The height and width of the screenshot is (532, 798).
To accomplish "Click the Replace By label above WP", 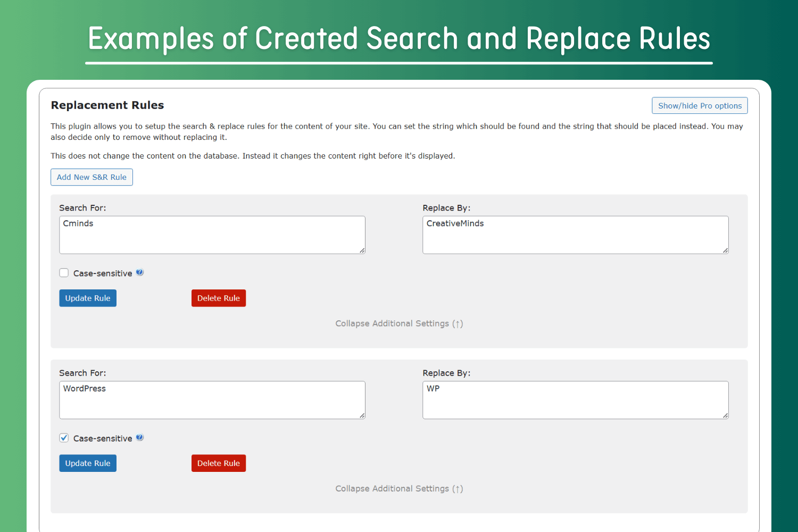I will coord(446,372).
